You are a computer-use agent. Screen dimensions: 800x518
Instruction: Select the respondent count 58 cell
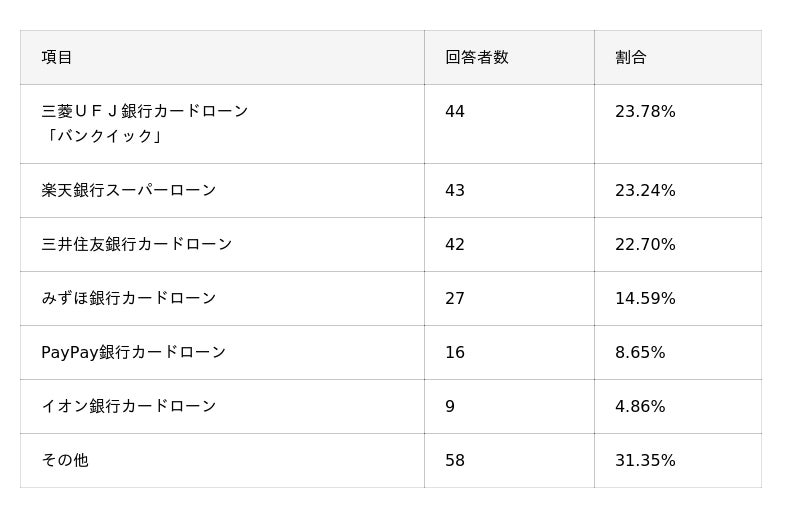coord(455,460)
